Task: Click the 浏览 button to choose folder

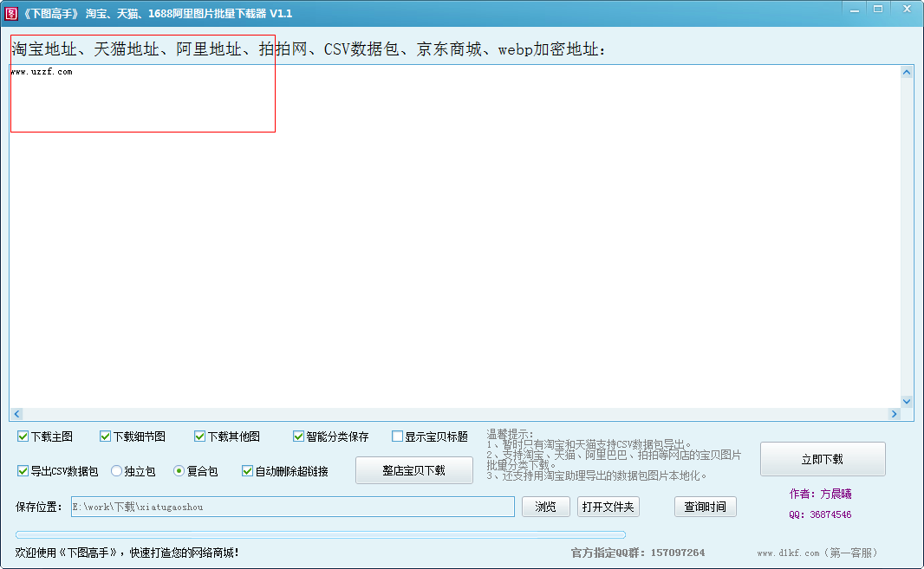Action: point(546,507)
